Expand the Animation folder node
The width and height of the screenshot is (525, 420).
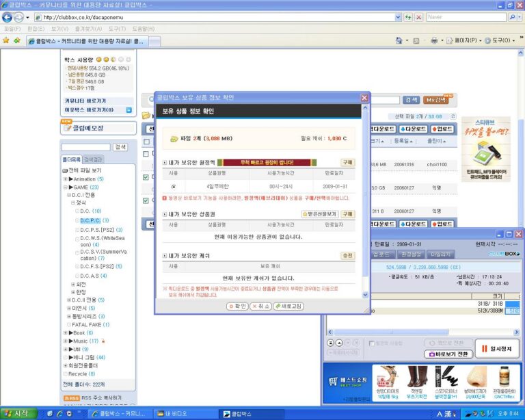click(66, 179)
